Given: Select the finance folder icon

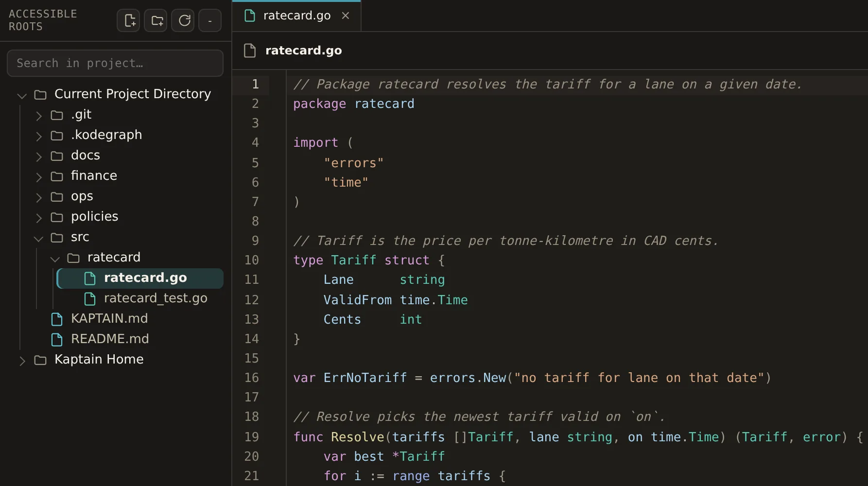Looking at the screenshot, I should pyautogui.click(x=57, y=176).
